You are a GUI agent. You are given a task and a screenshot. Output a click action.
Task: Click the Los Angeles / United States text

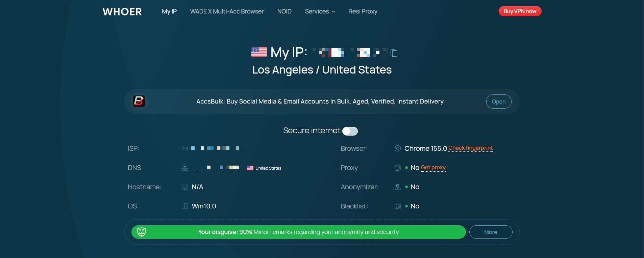click(322, 70)
